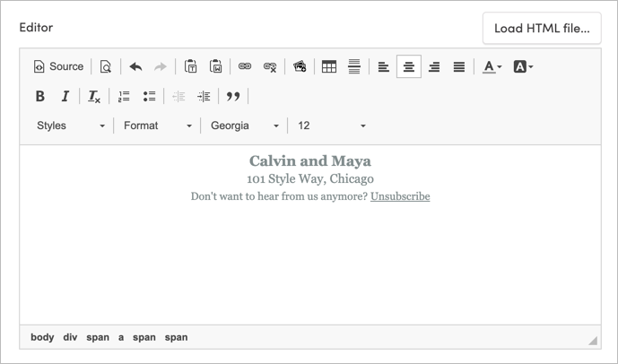Open the background color picker
The image size is (618, 364).
(x=523, y=66)
